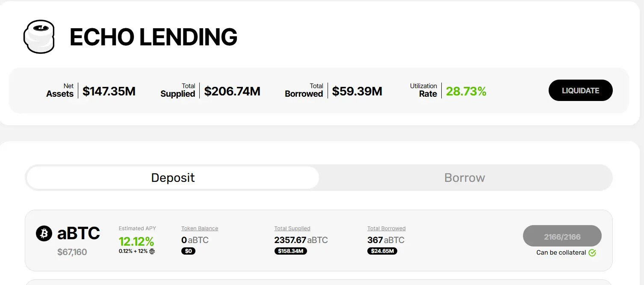Screen dimensions: 644x285
Task: Switch to the Deposit tab
Action: tap(173, 178)
